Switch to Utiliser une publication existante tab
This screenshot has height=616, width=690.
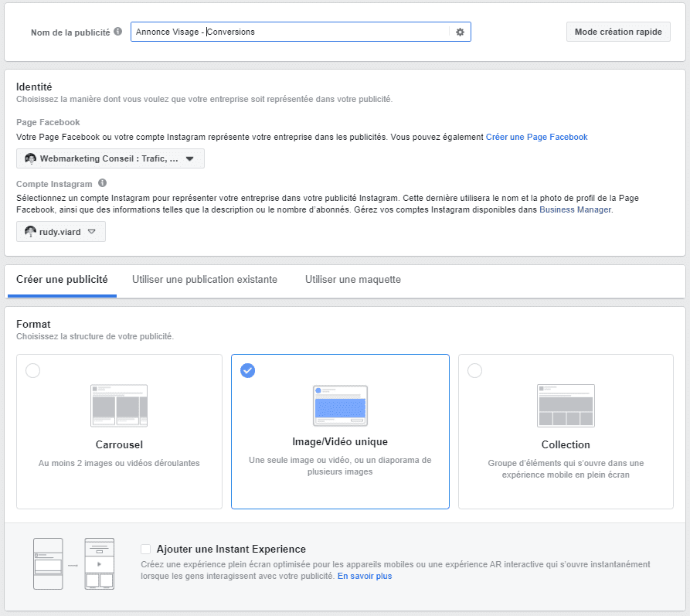(205, 280)
